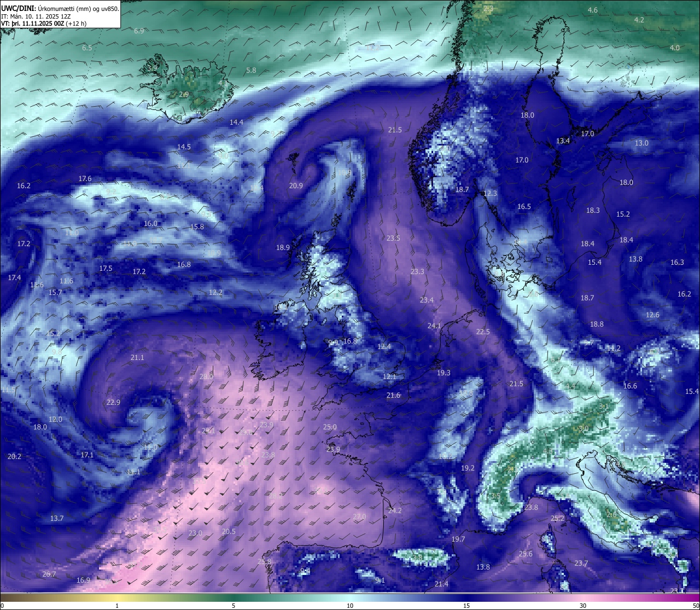Select the 12.1 value over southern England
Viewport: 700px width, 610px height.
(389, 377)
